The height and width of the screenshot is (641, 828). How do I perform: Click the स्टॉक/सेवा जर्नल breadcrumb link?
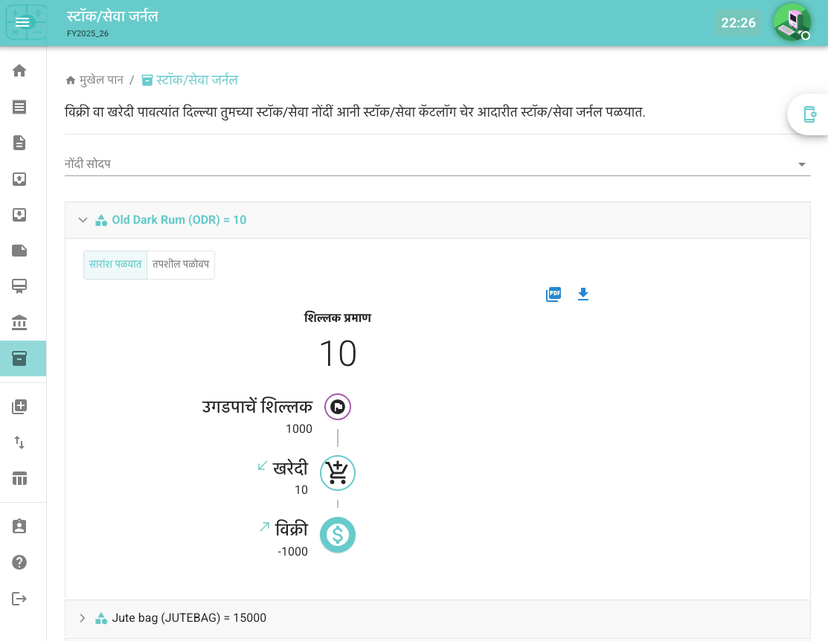pyautogui.click(x=196, y=80)
